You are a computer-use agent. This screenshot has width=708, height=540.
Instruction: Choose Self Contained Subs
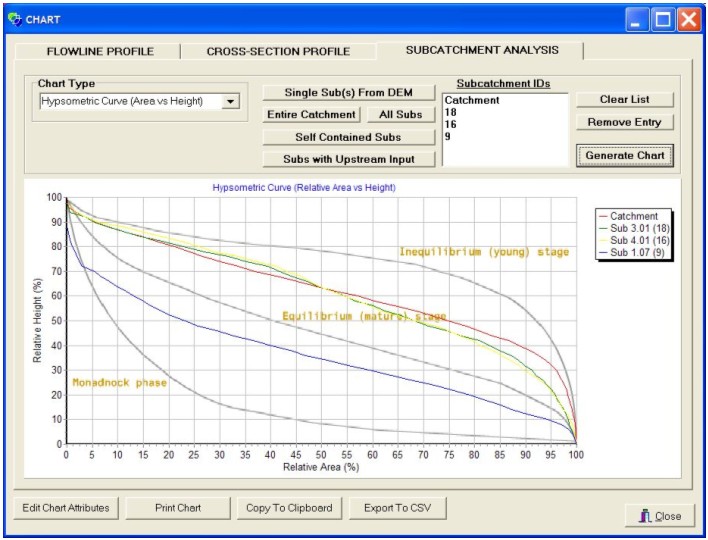point(348,137)
